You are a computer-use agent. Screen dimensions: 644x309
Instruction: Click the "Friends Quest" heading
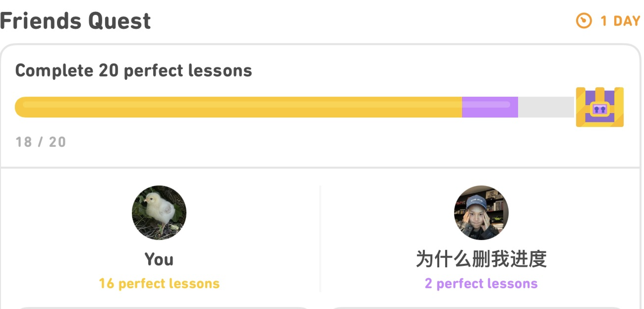75,21
